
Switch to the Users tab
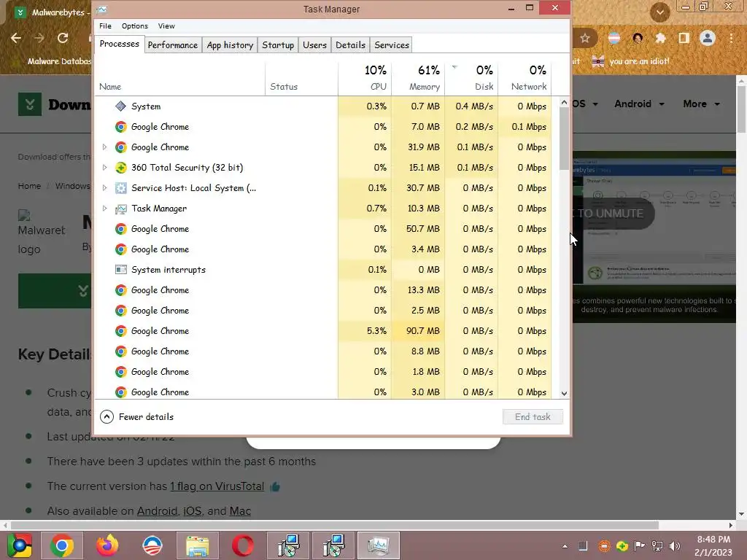314,44
